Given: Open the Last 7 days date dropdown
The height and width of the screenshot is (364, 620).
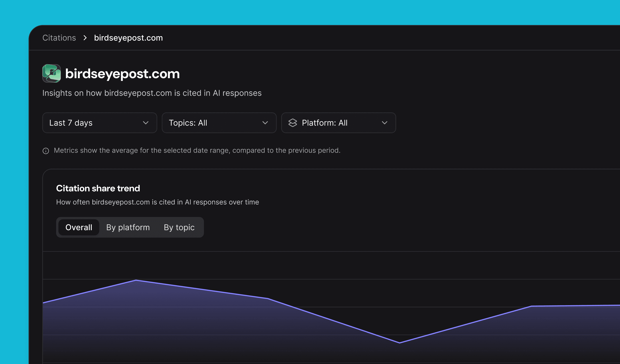Looking at the screenshot, I should click(99, 123).
